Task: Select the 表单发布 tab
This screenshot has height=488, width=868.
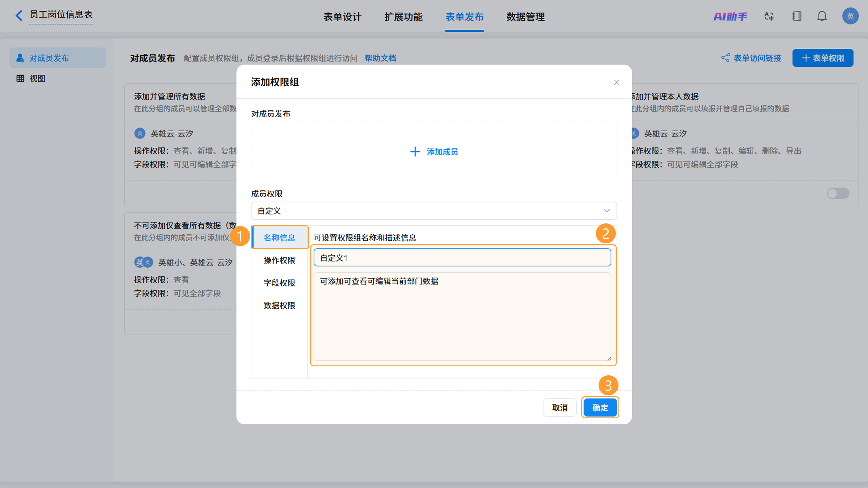Action: point(464,17)
